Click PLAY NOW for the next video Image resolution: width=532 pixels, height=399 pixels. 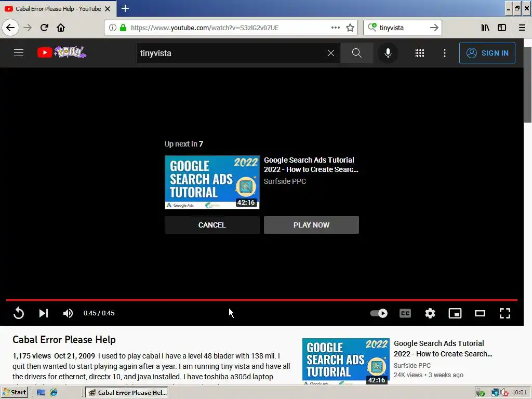[x=311, y=225]
